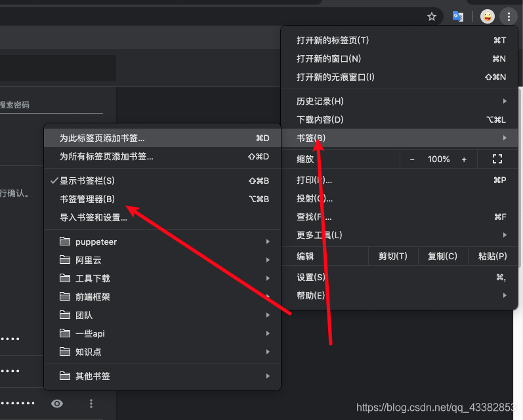Click the 其他书签 folder icon
This screenshot has height=420, width=523.
click(x=65, y=376)
